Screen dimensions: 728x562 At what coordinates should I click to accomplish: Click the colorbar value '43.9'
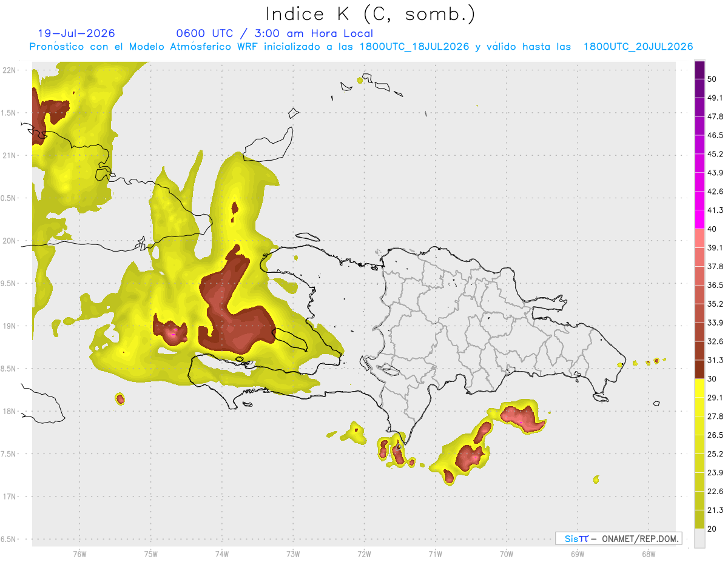pos(715,173)
